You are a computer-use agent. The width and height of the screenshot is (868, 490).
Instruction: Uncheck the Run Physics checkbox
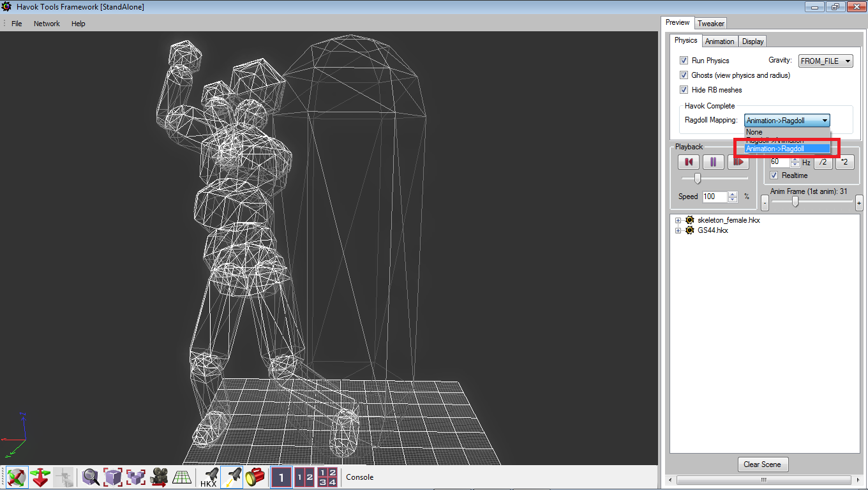pyautogui.click(x=684, y=61)
